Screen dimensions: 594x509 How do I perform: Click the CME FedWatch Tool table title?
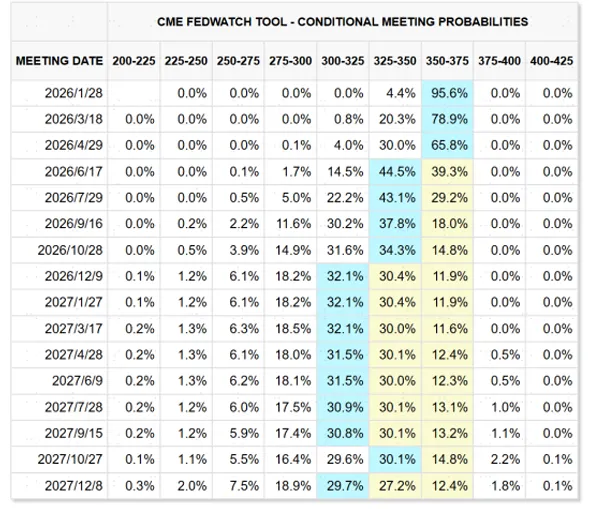tap(342, 22)
